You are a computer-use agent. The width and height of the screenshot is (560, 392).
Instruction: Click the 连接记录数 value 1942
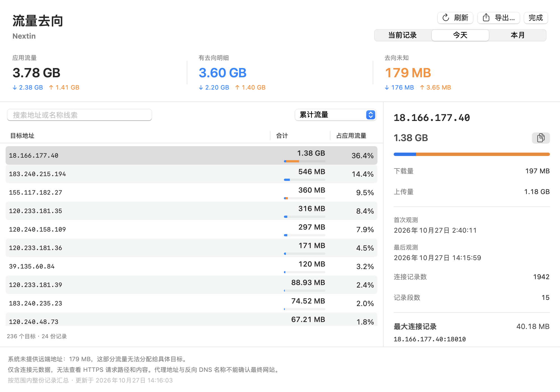coord(541,277)
